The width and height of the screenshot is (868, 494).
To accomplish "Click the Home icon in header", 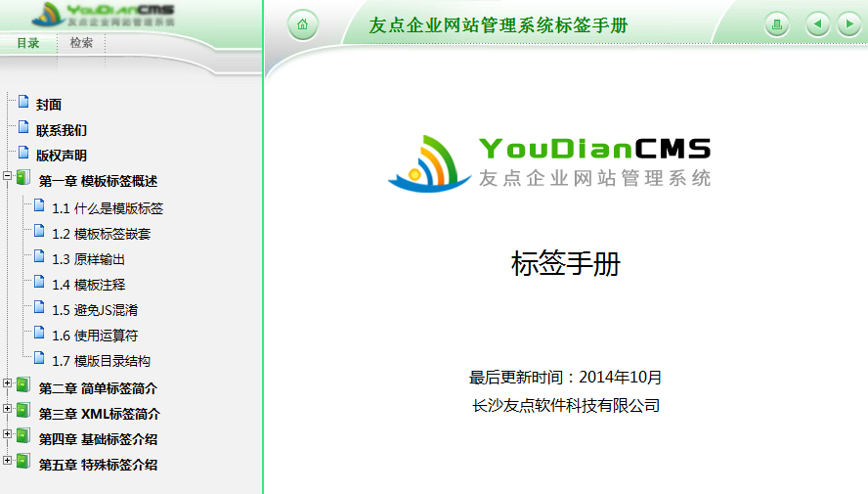I will [x=303, y=25].
